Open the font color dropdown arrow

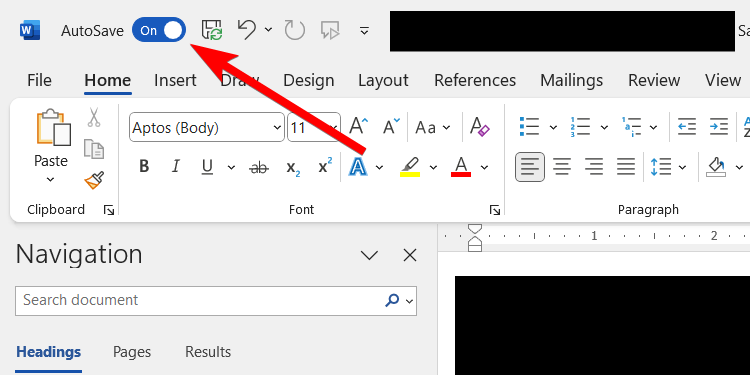[x=484, y=167]
